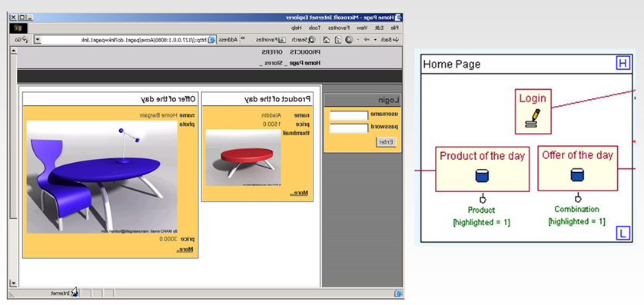Minimize the Internet Explorer window
644x305 pixels.
pyautogui.click(x=29, y=17)
